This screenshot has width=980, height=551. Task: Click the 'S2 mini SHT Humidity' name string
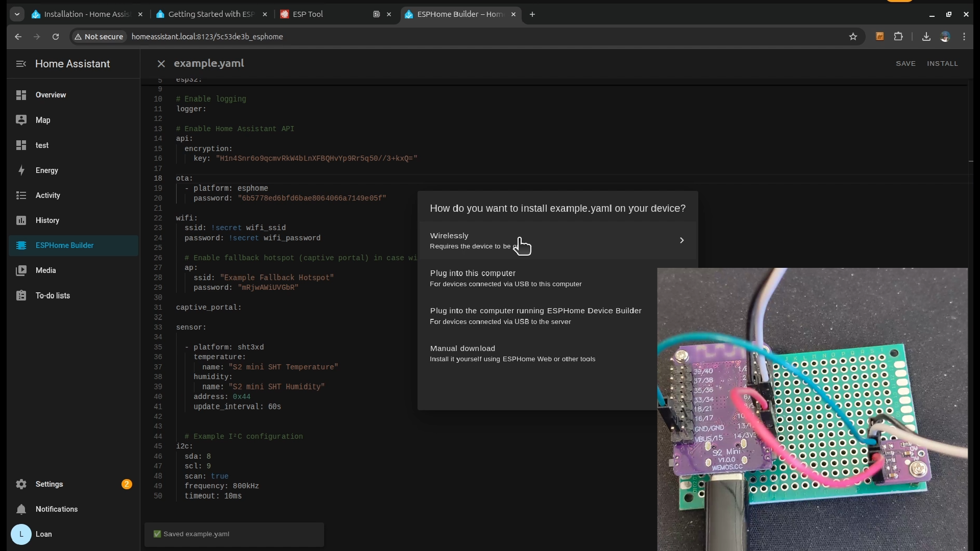pos(277,387)
